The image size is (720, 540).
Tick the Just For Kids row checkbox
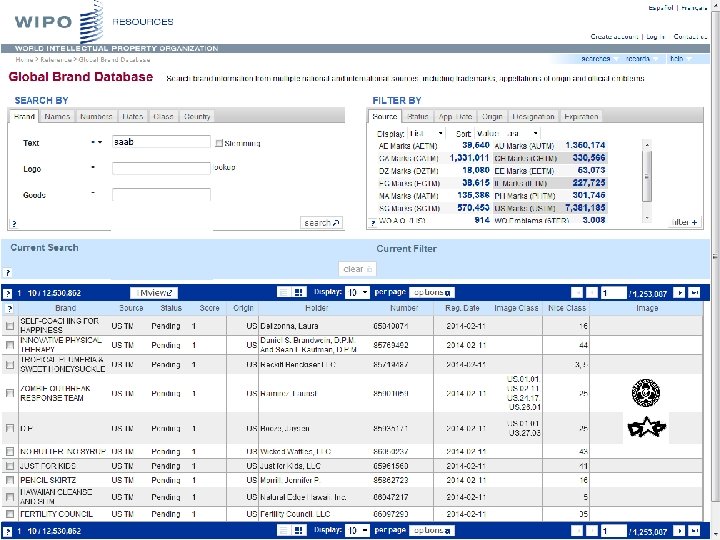pyautogui.click(x=10, y=466)
